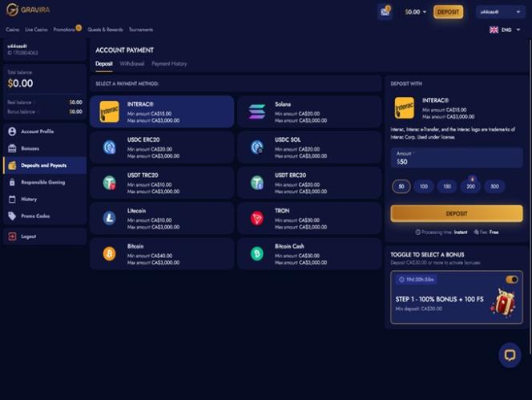Click the Real balance row
The height and width of the screenshot is (400, 532).
45,103
